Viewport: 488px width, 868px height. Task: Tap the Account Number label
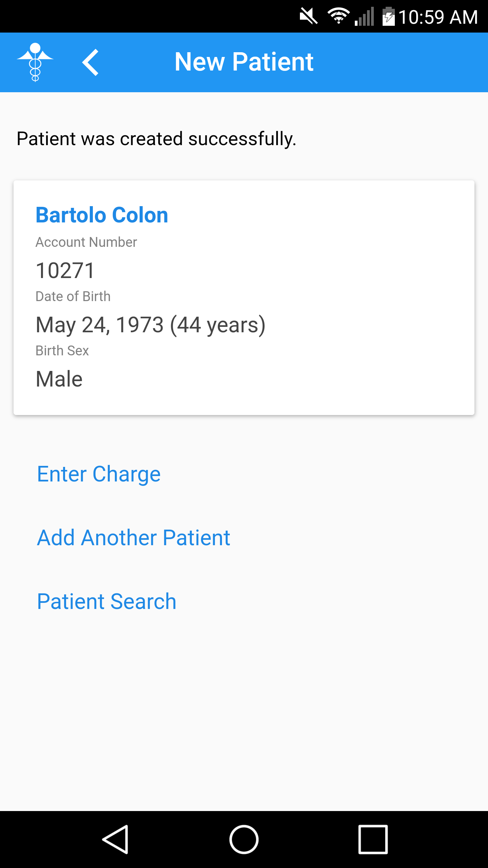(x=86, y=242)
